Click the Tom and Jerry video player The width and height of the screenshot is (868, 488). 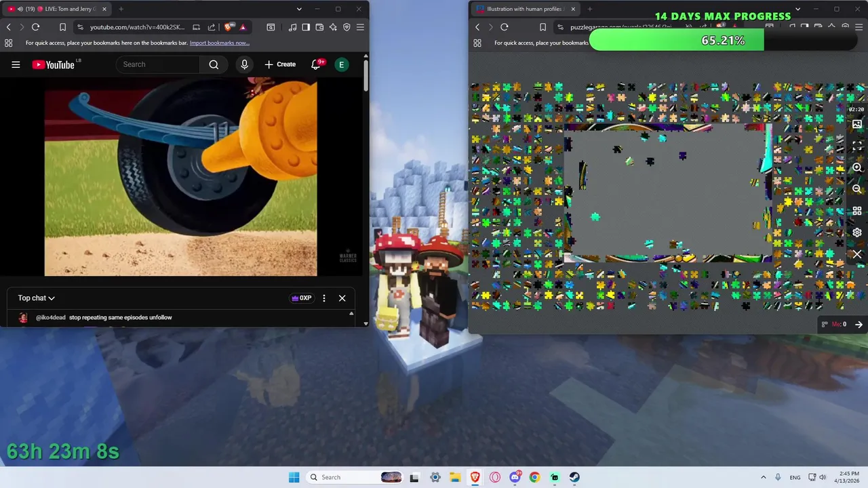[x=180, y=178]
